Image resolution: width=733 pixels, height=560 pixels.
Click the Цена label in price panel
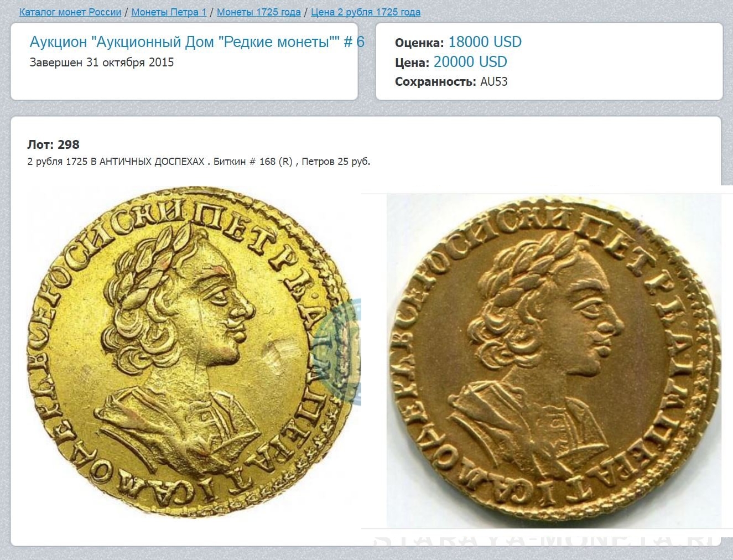pyautogui.click(x=412, y=63)
